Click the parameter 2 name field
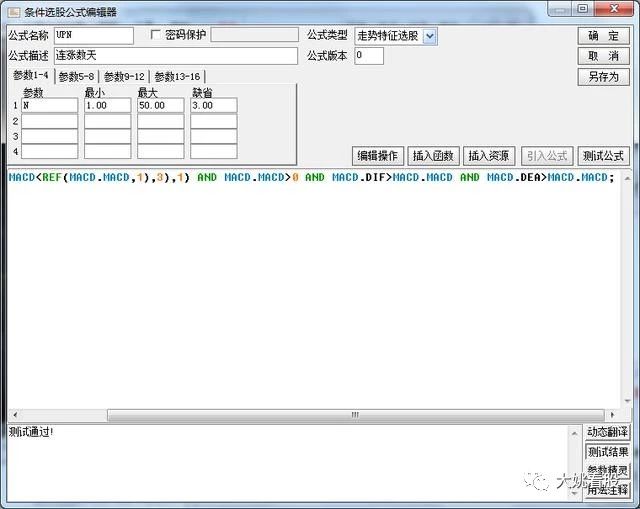The height and width of the screenshot is (509, 640). coord(49,121)
